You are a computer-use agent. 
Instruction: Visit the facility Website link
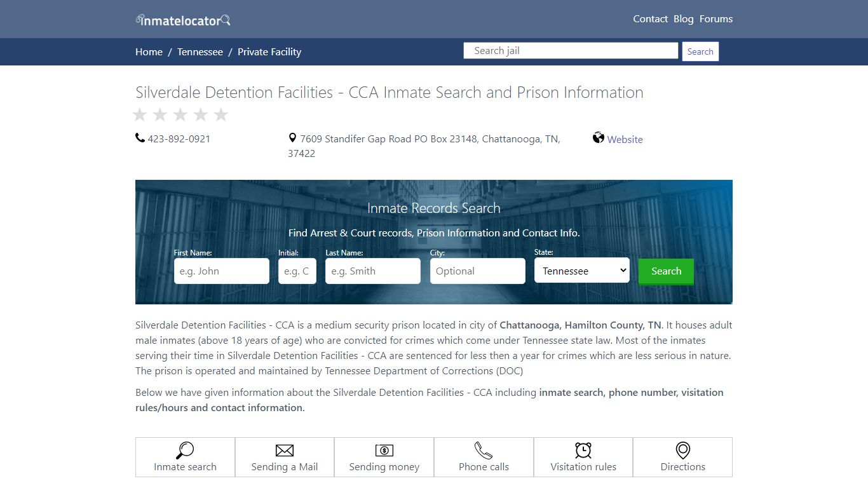click(625, 139)
